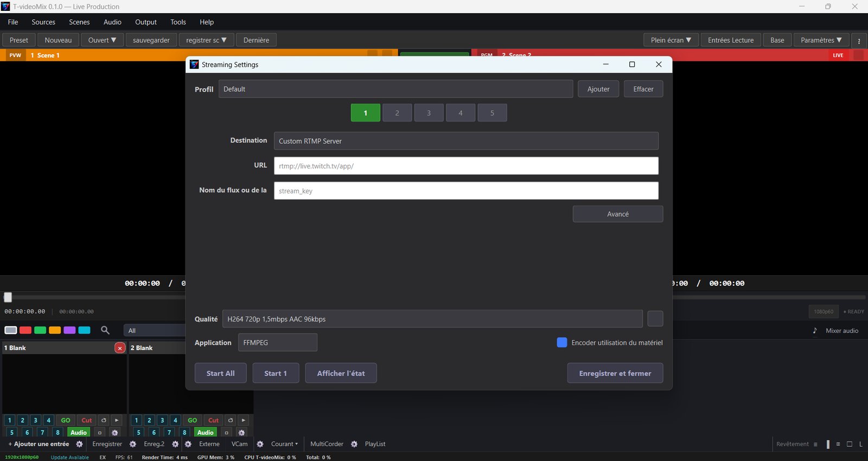Open gear settings on 1 Blank input
868x461 pixels.
tap(114, 433)
